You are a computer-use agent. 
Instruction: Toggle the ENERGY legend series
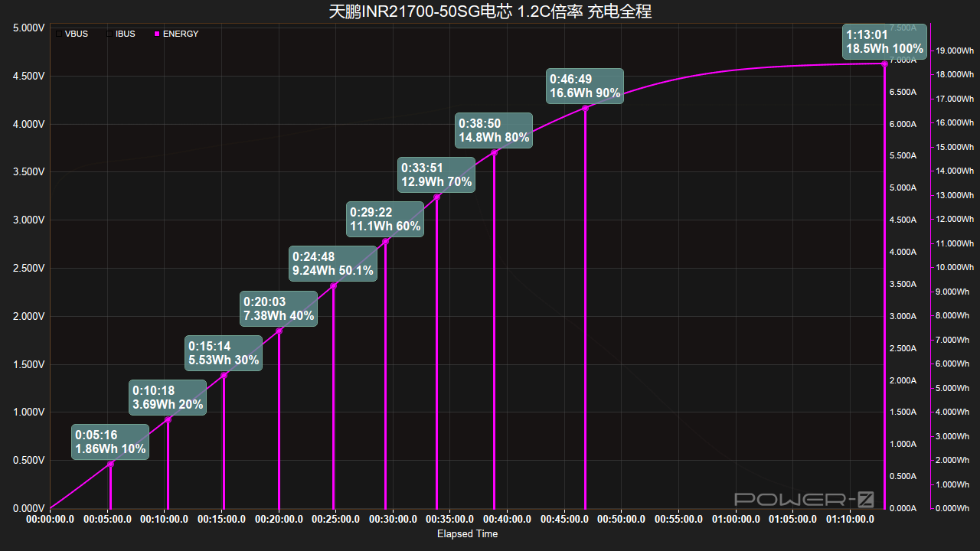point(180,34)
